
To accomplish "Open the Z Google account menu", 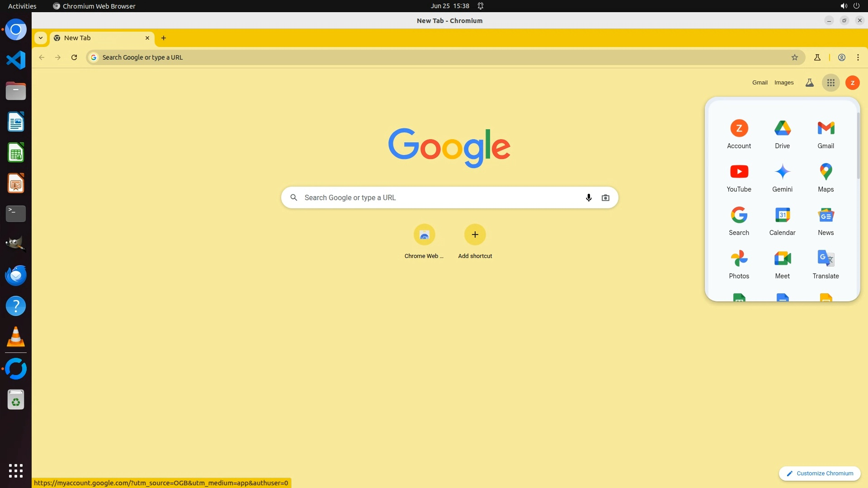I will 852,83.
